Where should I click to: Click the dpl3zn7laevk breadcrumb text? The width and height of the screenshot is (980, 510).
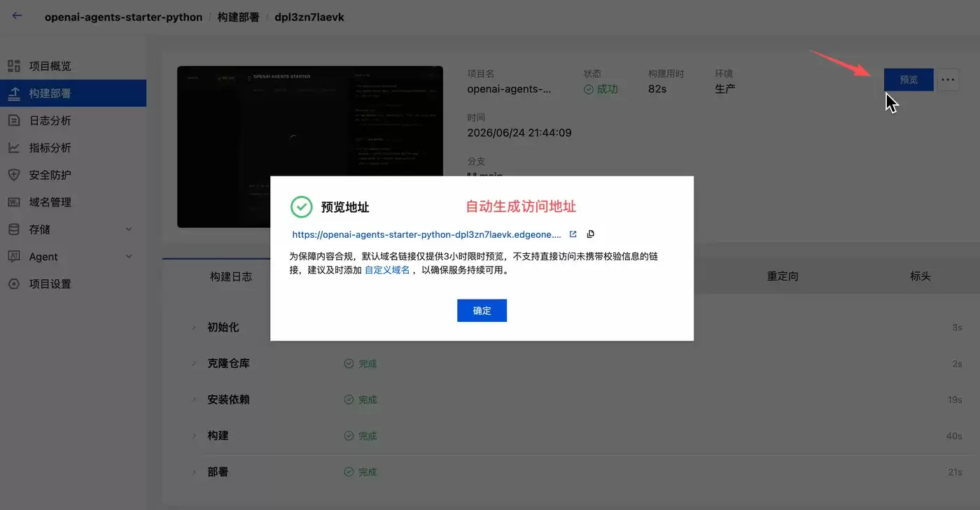[309, 17]
